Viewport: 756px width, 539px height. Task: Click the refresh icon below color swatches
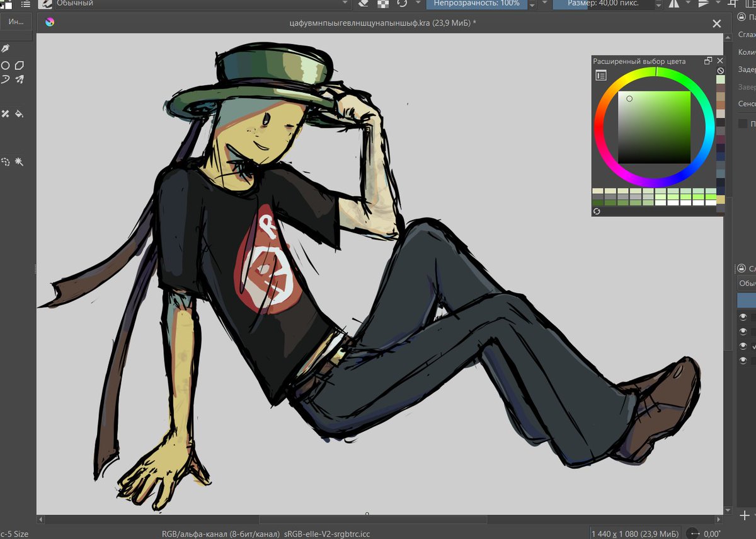[x=597, y=211]
